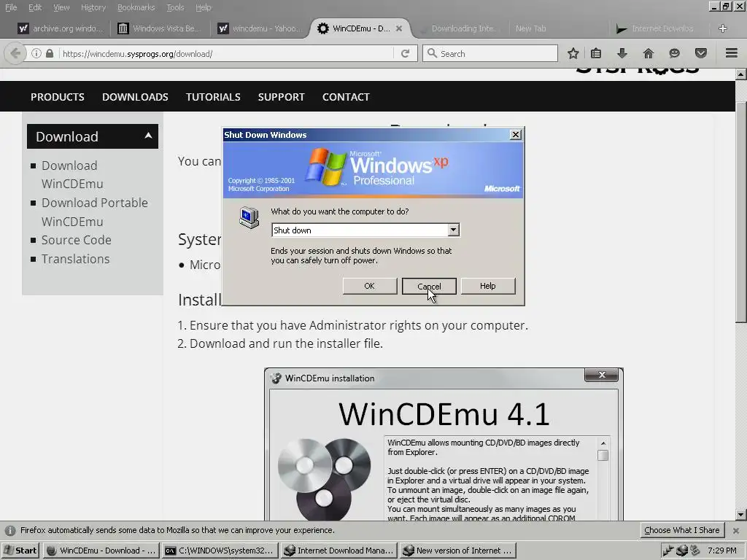The image size is (747, 560).
Task: Open the Tools menu
Action: 175,7
